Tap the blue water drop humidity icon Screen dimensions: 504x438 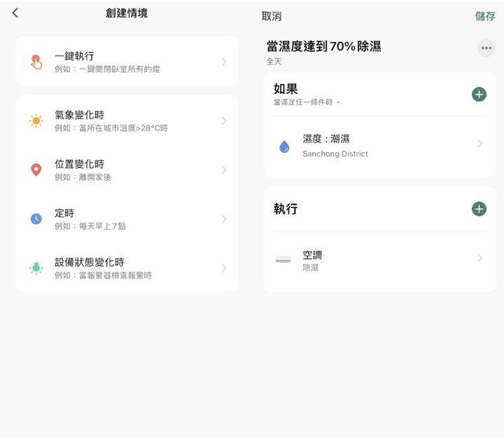[284, 146]
